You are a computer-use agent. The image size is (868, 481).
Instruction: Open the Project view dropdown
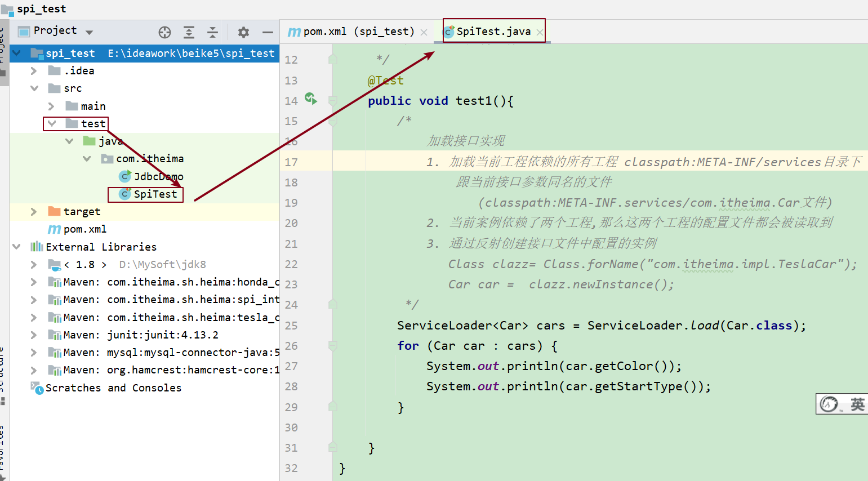90,32
